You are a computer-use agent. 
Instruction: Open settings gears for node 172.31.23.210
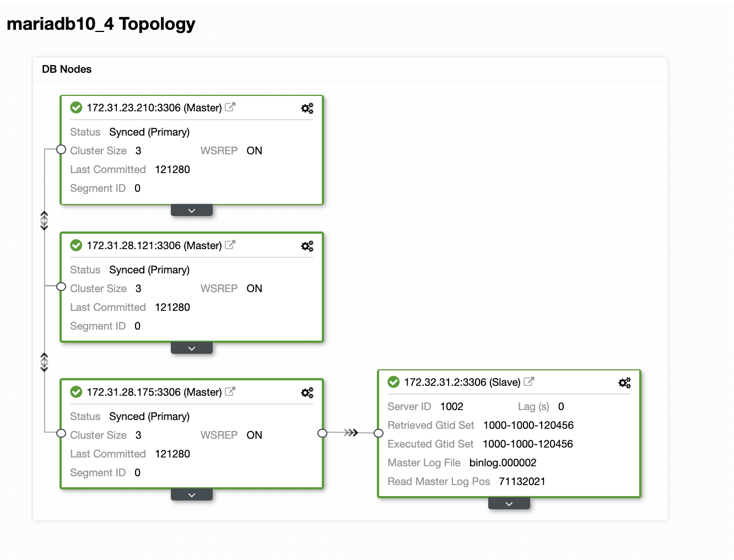(307, 108)
